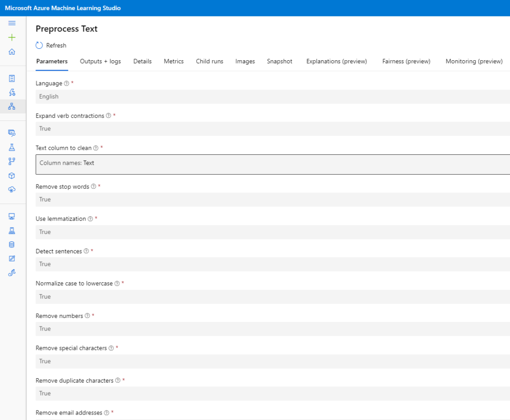Open Endpoints cloud icon
This screenshot has height=420, width=510.
pos(12,190)
